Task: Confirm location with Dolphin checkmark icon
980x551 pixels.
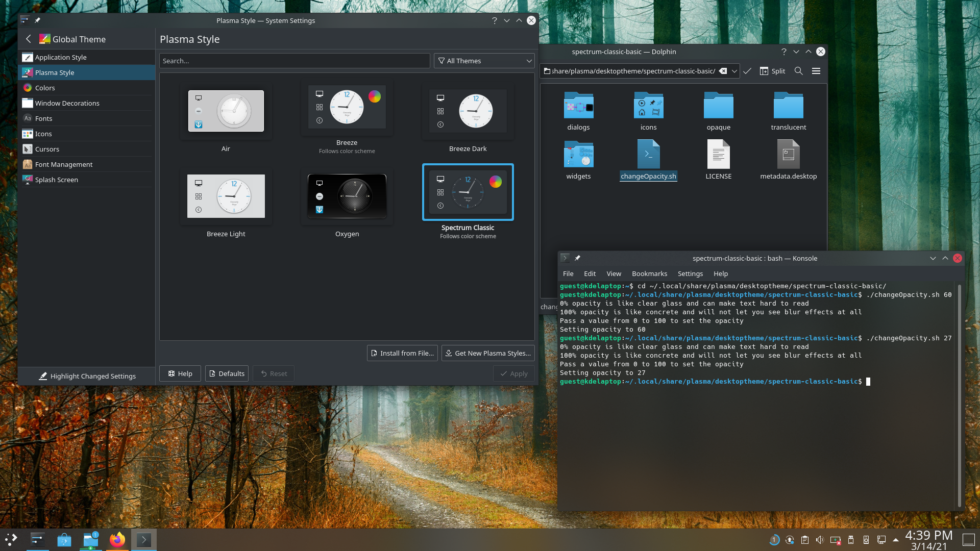Action: point(747,71)
